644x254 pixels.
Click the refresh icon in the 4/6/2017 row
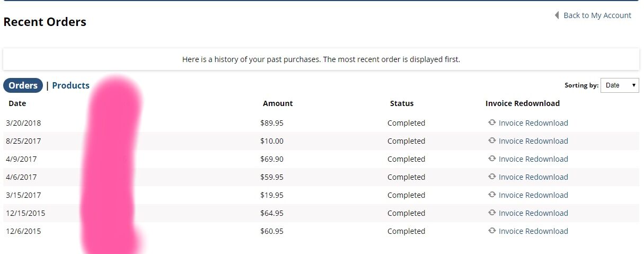point(492,177)
